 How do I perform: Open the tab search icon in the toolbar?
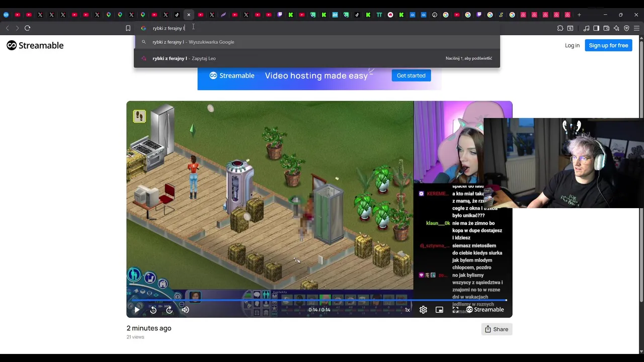[x=570, y=28]
